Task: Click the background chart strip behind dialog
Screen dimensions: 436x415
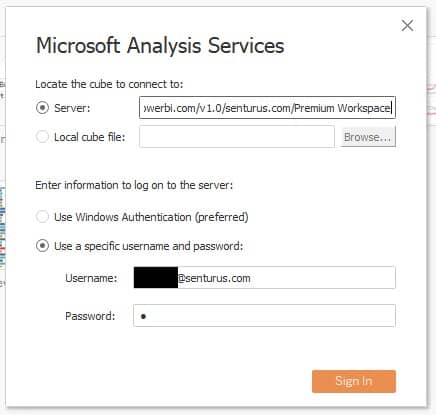Action: [x=3, y=228]
